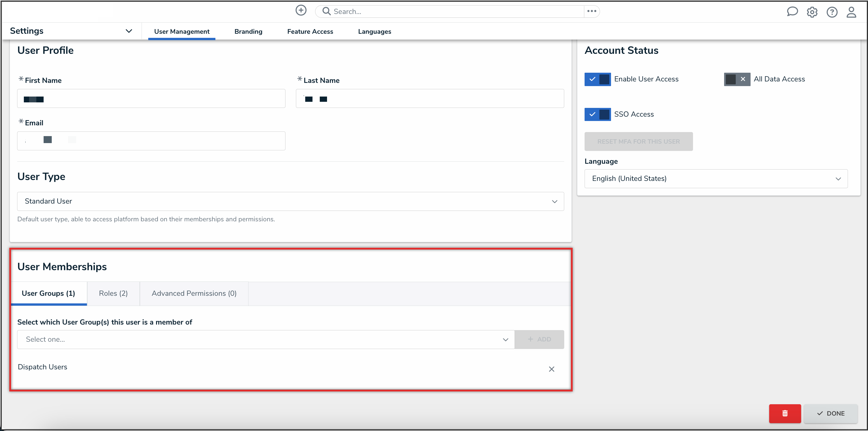This screenshot has width=868, height=431.
Task: Open the Branding tab
Action: point(248,31)
